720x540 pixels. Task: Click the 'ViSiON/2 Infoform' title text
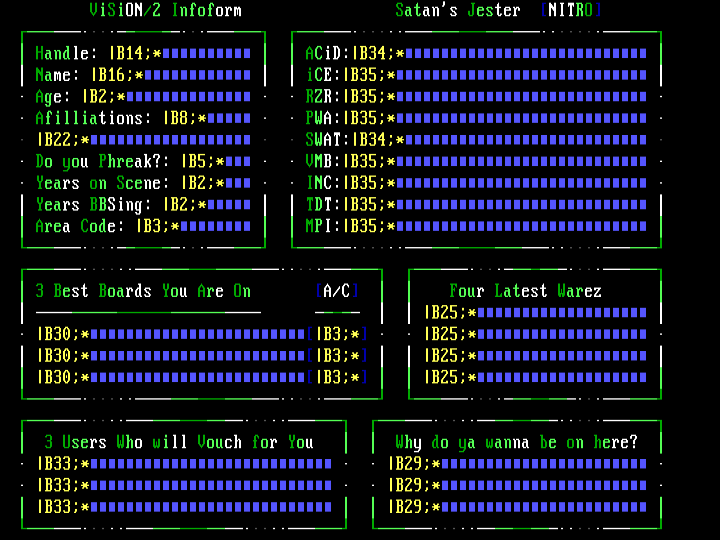(166, 10)
